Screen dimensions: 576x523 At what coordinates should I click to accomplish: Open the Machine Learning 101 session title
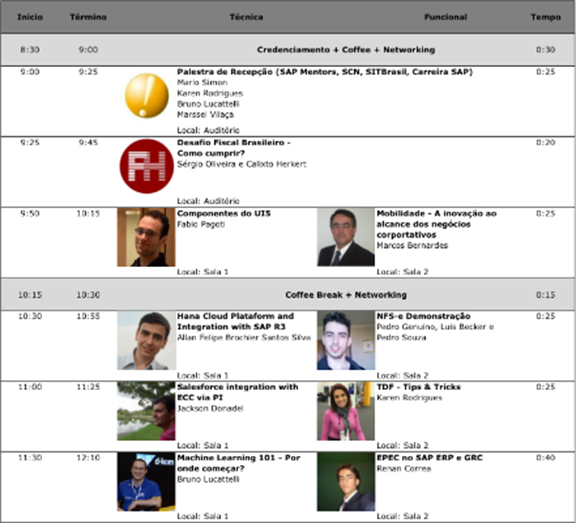pos(239,463)
